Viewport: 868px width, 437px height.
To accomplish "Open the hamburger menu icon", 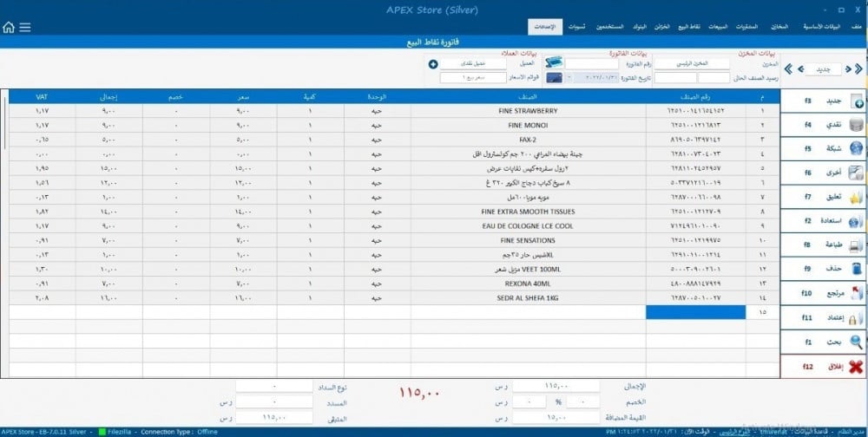I will [x=25, y=27].
